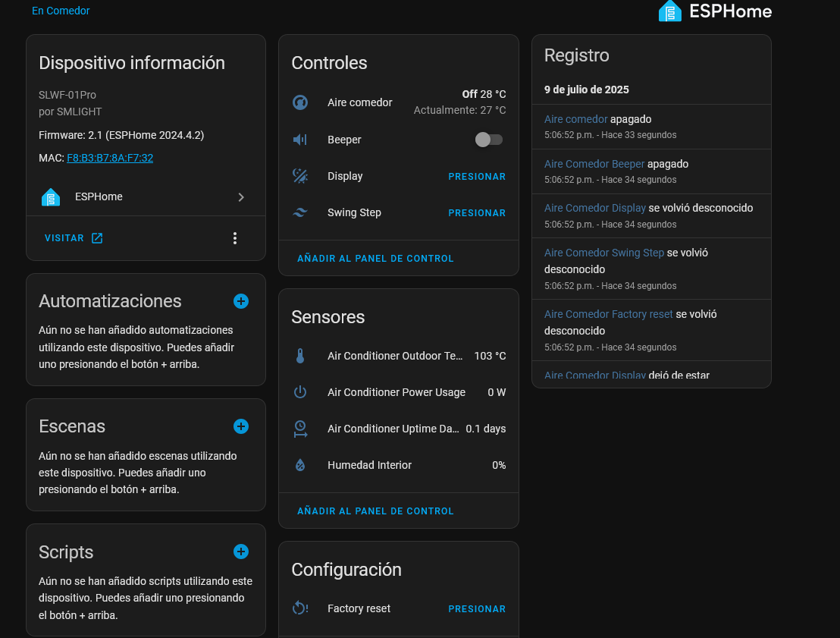Open Factory reset row label in Configuración
Screen dimensions: 840x638
coord(359,608)
